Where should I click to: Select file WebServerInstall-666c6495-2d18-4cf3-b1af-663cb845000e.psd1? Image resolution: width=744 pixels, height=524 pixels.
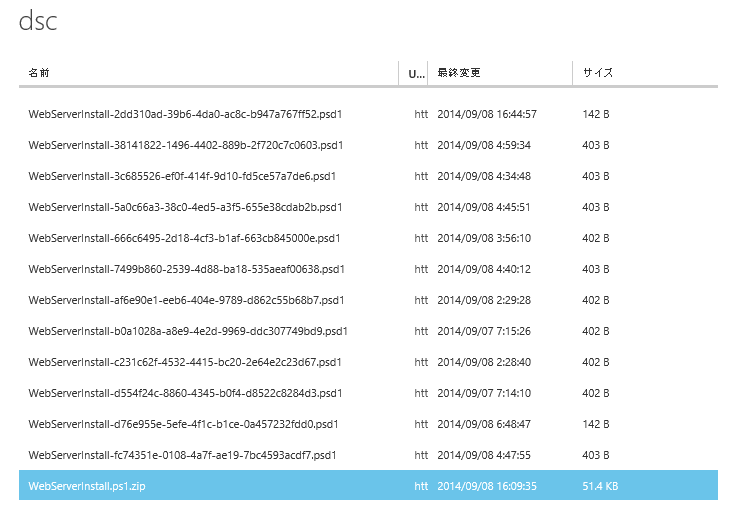point(184,238)
